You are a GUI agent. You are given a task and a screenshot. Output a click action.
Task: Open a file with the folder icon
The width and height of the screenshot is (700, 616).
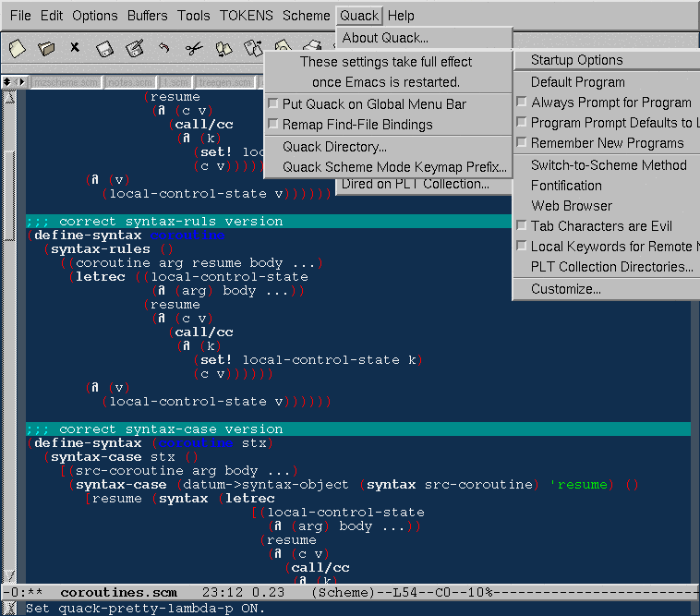tap(45, 47)
